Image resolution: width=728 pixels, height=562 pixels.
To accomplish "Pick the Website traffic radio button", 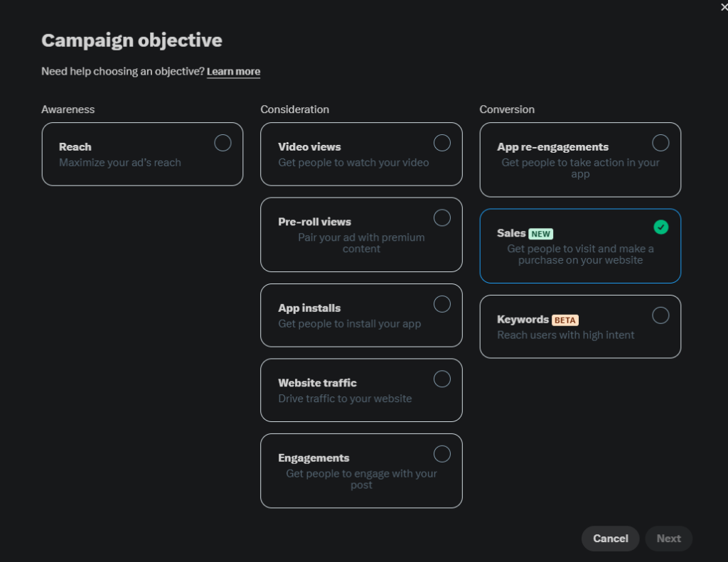I will click(441, 379).
